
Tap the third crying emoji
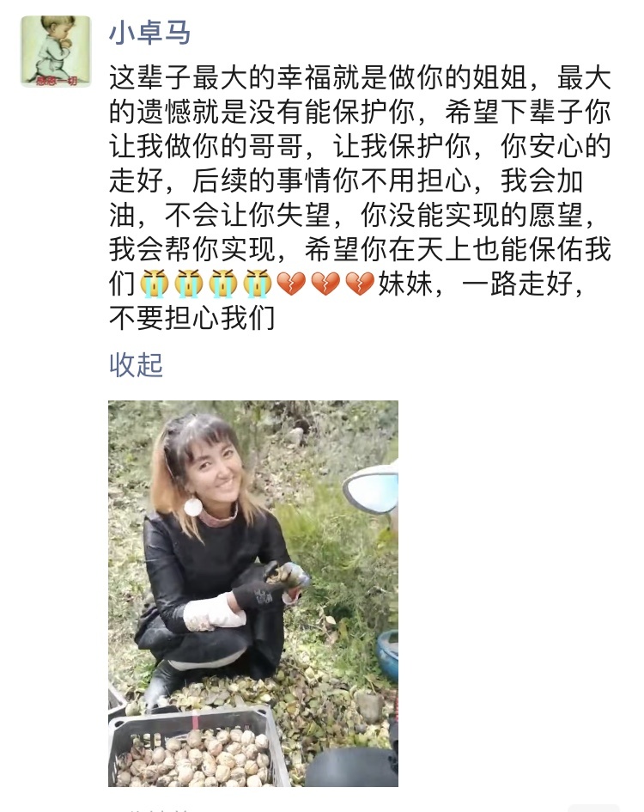(x=222, y=284)
